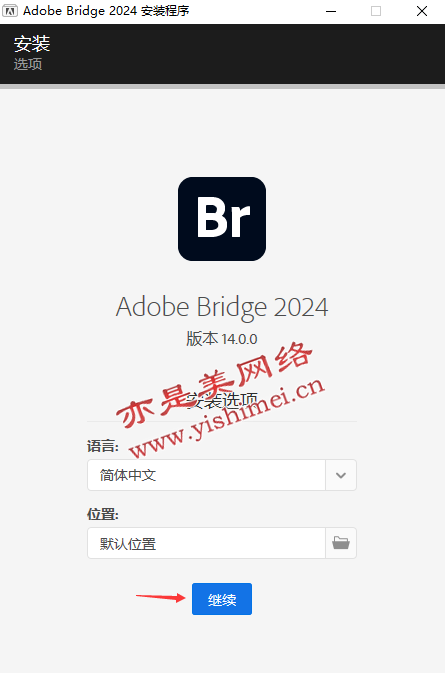
Task: Close the Adobe Bridge 2024 installer
Action: point(422,11)
